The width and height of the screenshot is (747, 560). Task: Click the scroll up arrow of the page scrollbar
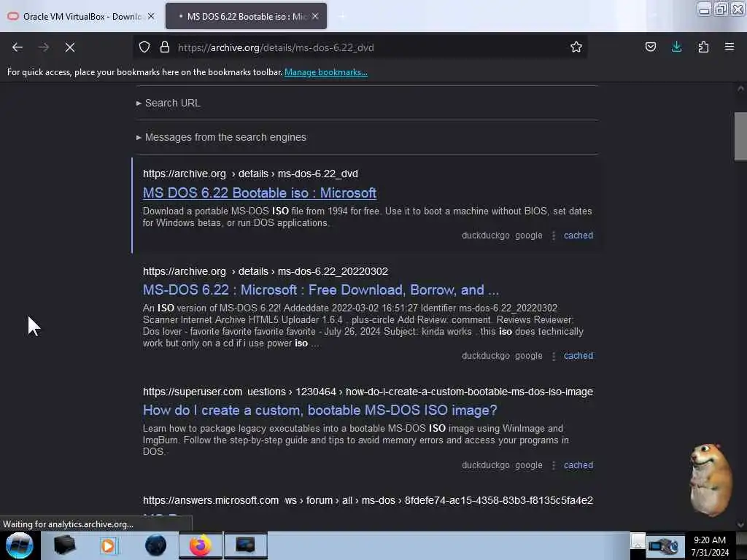tap(740, 88)
